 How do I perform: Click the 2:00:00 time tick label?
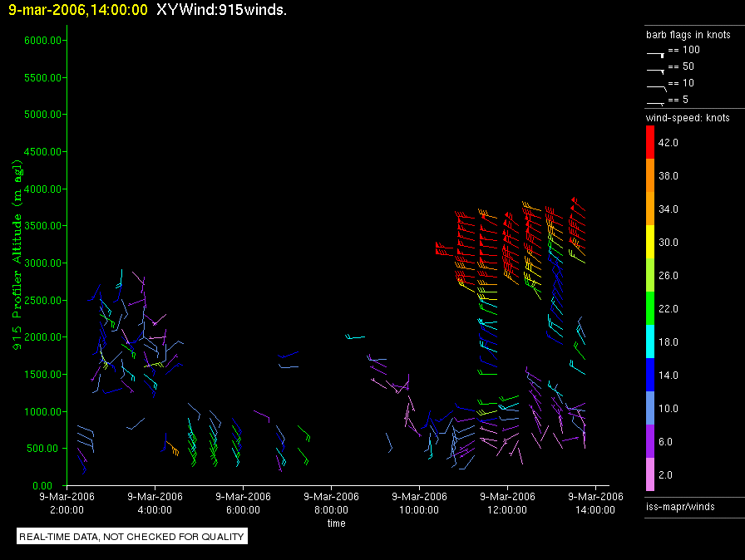[x=67, y=510]
